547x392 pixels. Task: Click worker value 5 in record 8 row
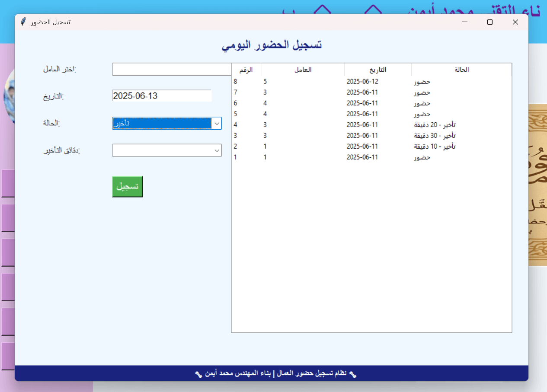click(x=265, y=81)
